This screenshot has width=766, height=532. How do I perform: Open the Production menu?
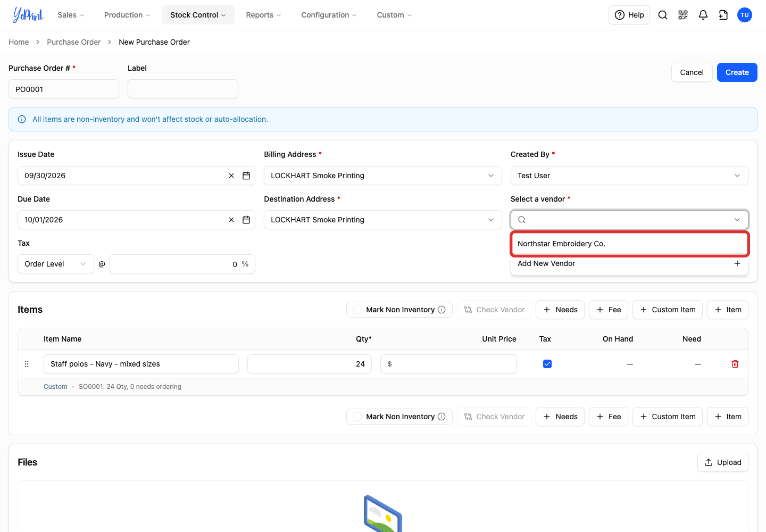coord(127,15)
